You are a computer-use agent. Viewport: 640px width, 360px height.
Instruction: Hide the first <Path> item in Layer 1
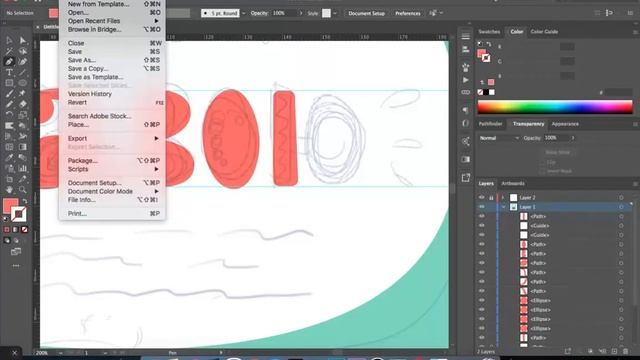coord(482,216)
